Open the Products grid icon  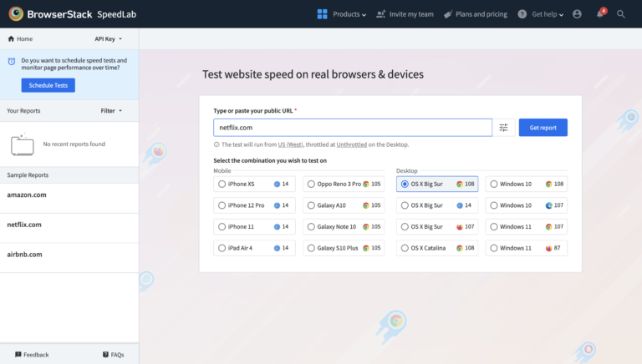pos(322,14)
